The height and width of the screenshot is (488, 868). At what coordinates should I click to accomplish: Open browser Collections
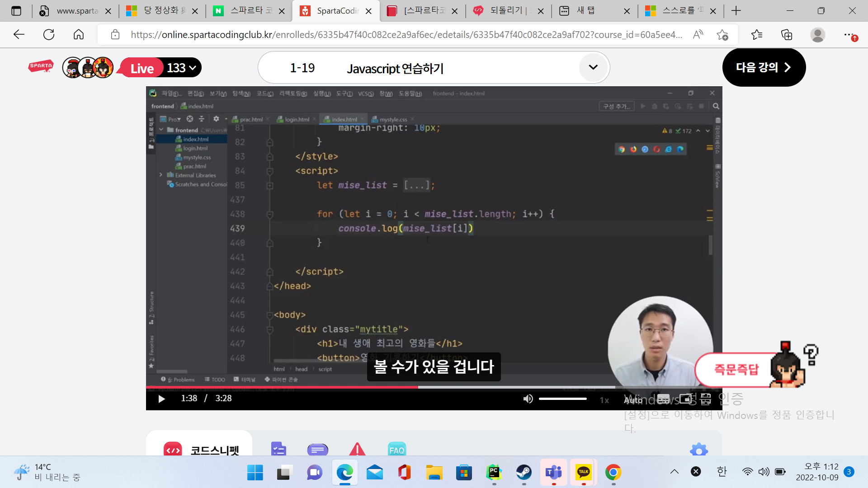(x=787, y=35)
